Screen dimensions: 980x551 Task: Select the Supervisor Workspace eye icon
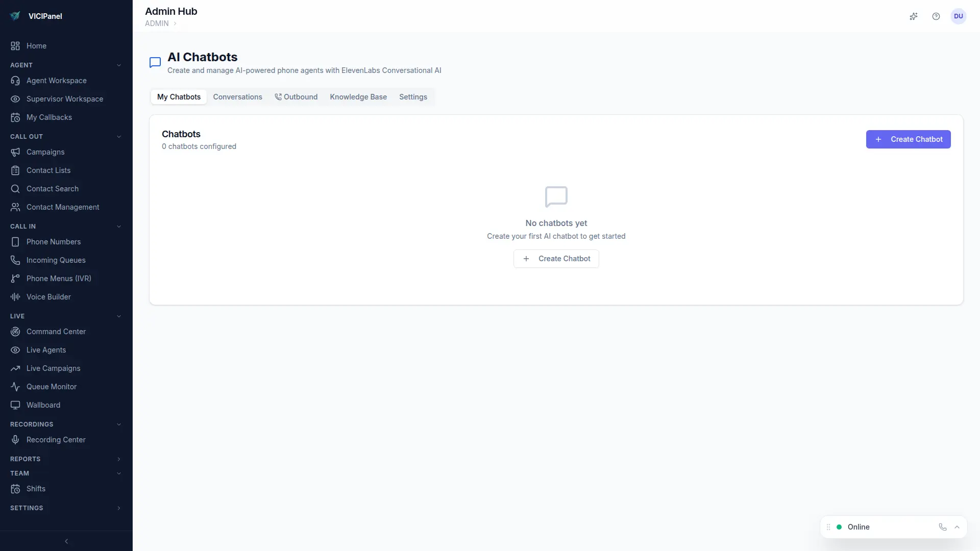[15, 99]
